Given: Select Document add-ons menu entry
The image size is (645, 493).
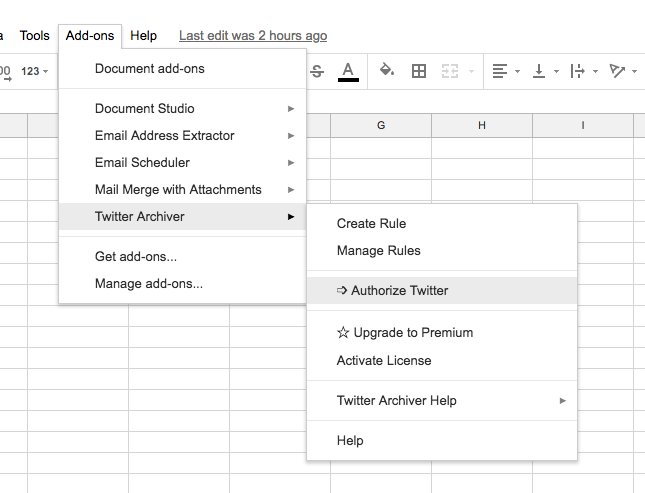Looking at the screenshot, I should click(183, 68).
